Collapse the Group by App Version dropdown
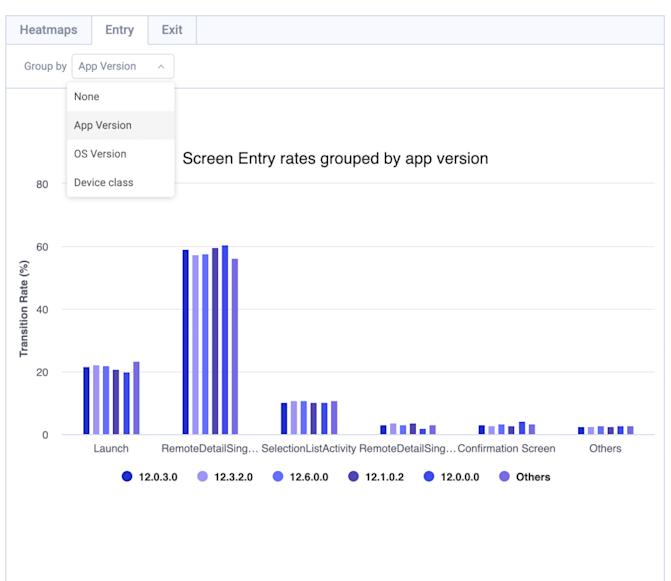671x581 pixels. pos(123,66)
